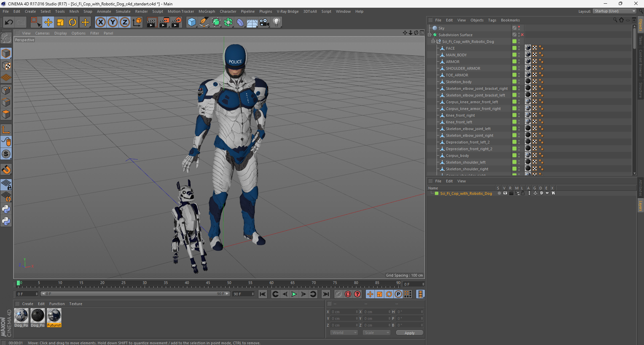644x345 pixels.
Task: Click the X position input field
Action: [344, 312]
